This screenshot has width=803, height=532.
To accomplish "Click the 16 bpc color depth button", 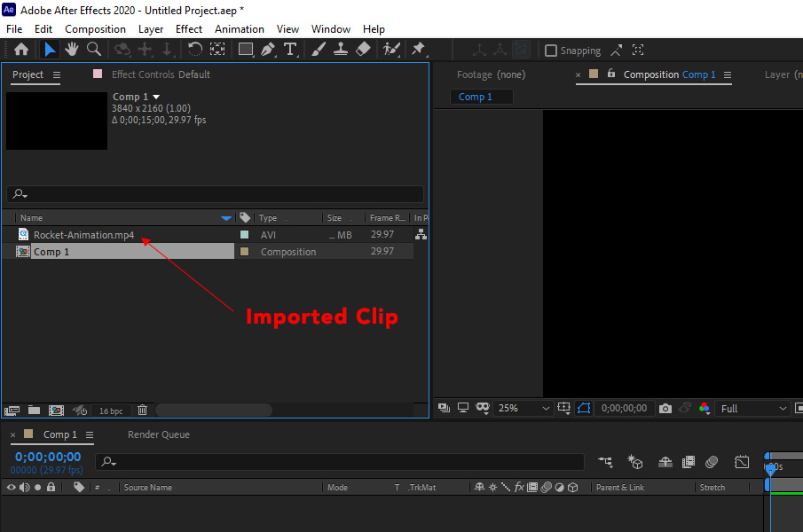I will pyautogui.click(x=111, y=411).
